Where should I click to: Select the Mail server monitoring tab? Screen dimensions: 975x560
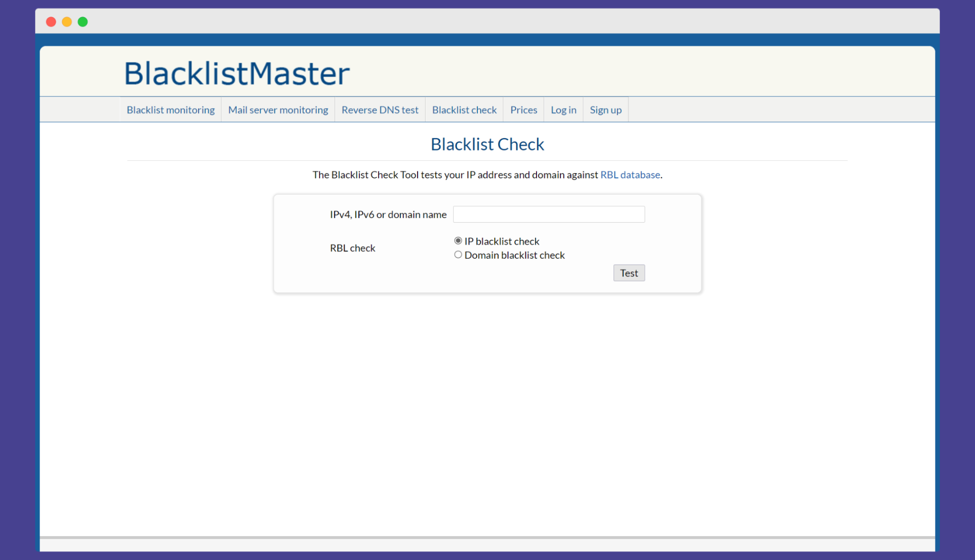coord(277,110)
